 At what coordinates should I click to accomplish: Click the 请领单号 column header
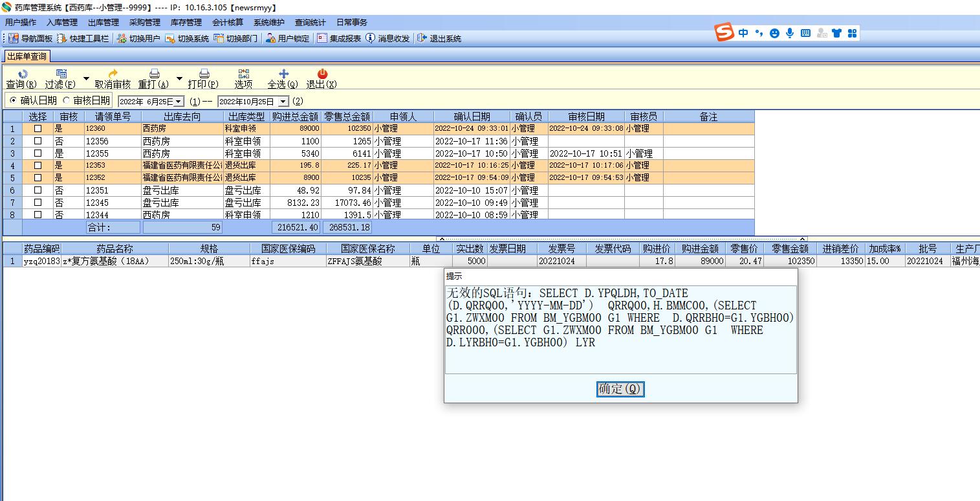[113, 117]
